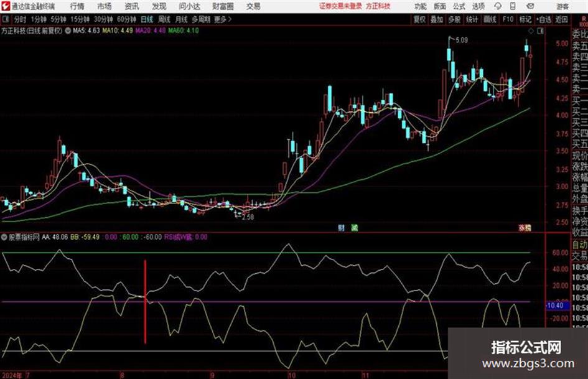Click the AA: 48.06 indicator value

pos(55,237)
